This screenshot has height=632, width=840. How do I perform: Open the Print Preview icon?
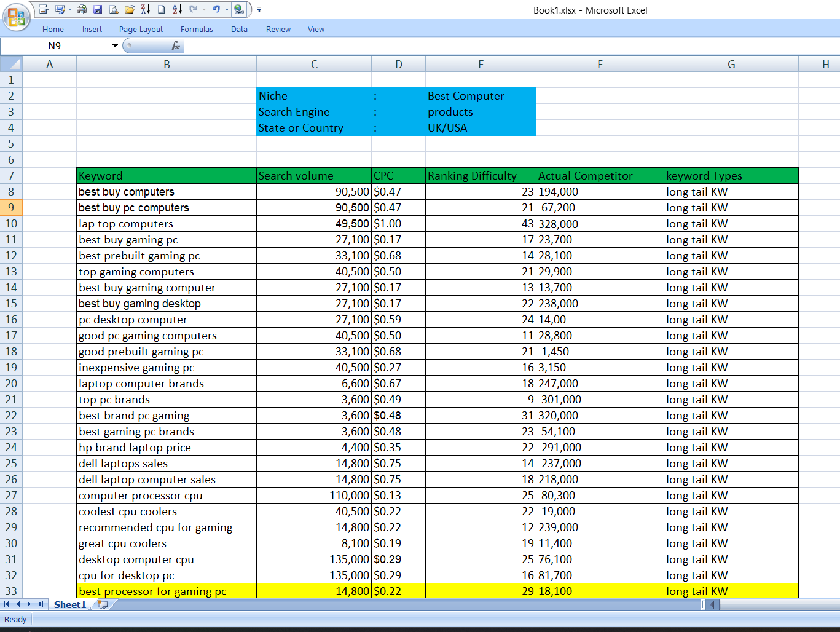[114, 9]
